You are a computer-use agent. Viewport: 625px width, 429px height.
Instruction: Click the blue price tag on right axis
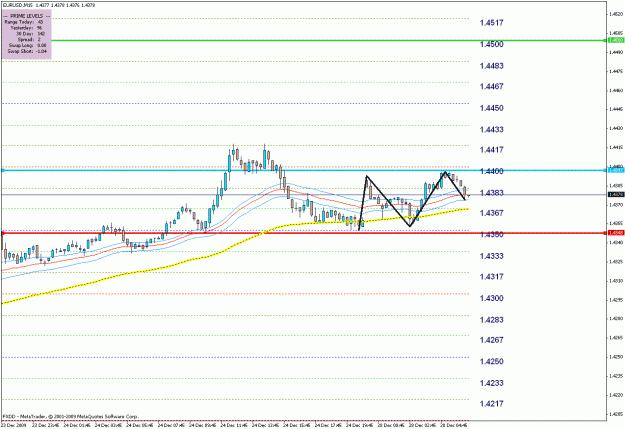615,170
